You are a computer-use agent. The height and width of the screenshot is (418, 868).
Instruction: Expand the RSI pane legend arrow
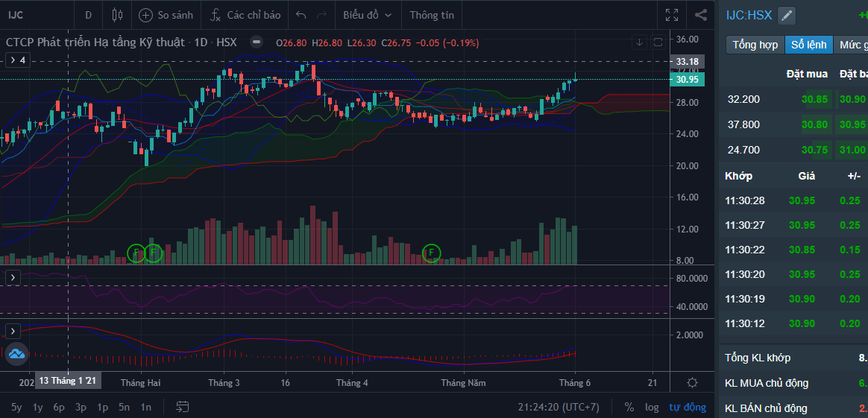(x=12, y=277)
